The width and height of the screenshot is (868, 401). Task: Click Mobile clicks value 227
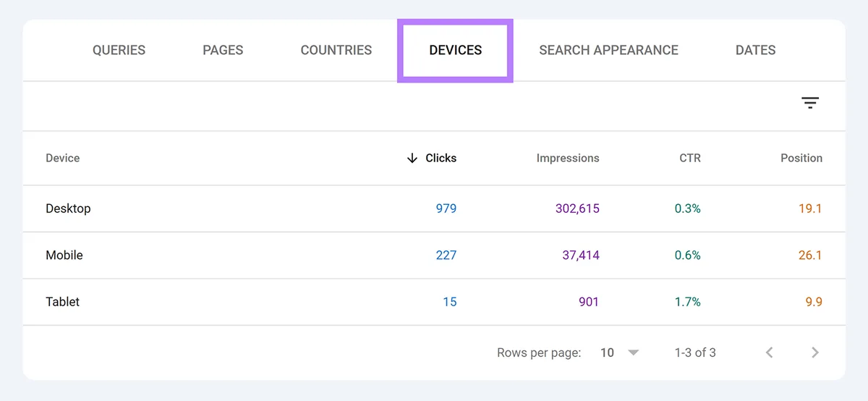pos(446,255)
